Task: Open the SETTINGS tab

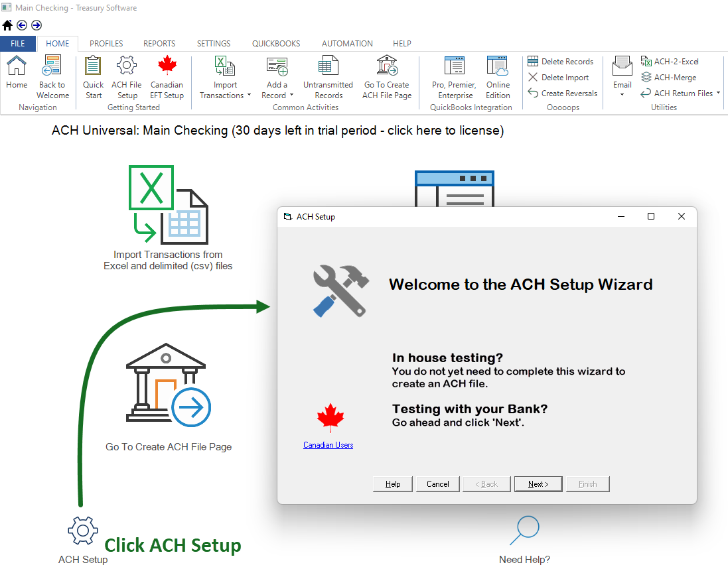Action: [x=214, y=44]
